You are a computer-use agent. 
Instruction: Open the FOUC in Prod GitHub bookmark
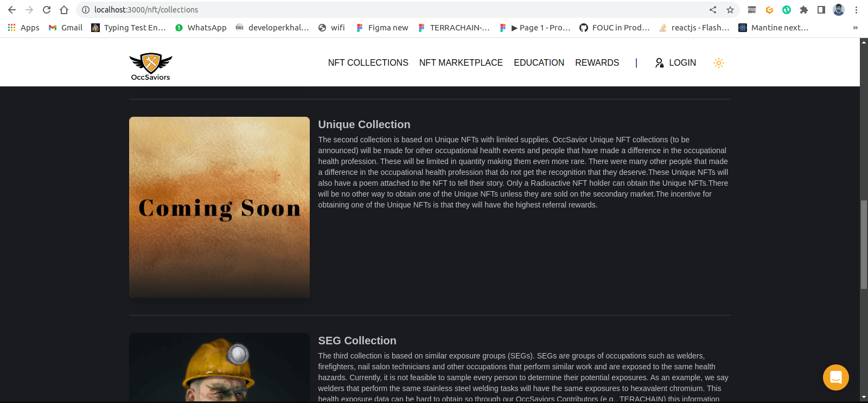click(615, 28)
